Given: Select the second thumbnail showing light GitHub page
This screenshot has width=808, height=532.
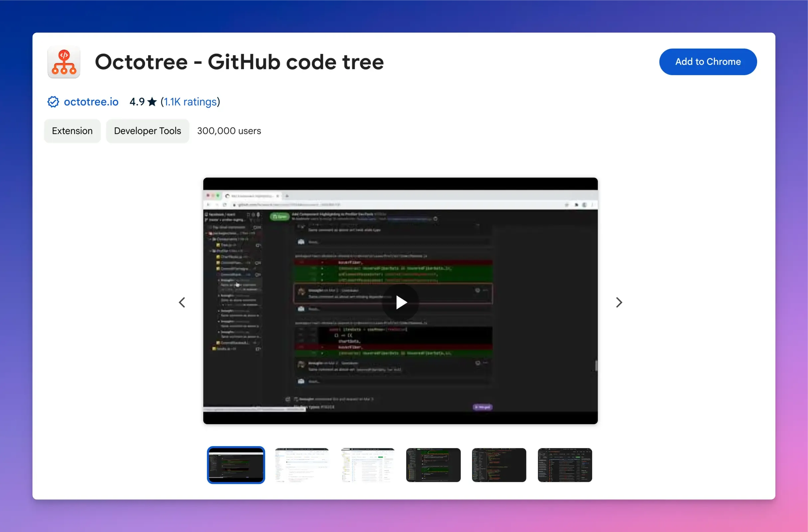Looking at the screenshot, I should (x=302, y=465).
